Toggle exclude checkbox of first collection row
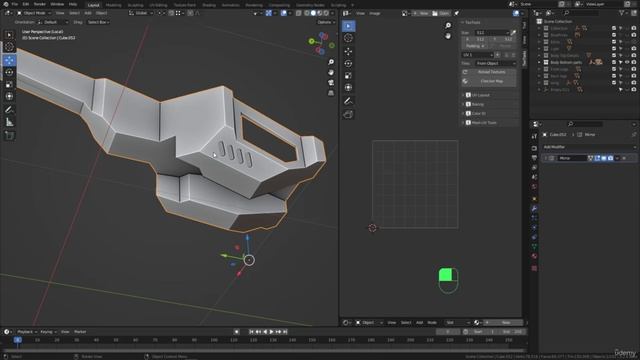Image resolution: width=640 pixels, height=360 pixels. (614, 28)
